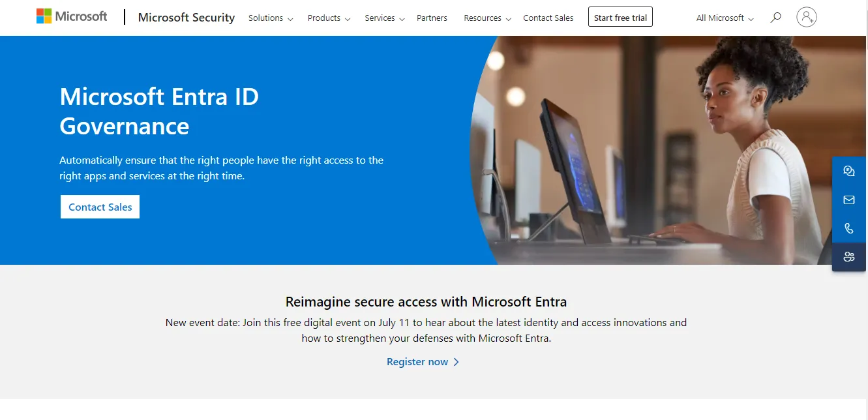Expand the Solutions menu
This screenshot has width=868, height=420.
pyautogui.click(x=271, y=18)
